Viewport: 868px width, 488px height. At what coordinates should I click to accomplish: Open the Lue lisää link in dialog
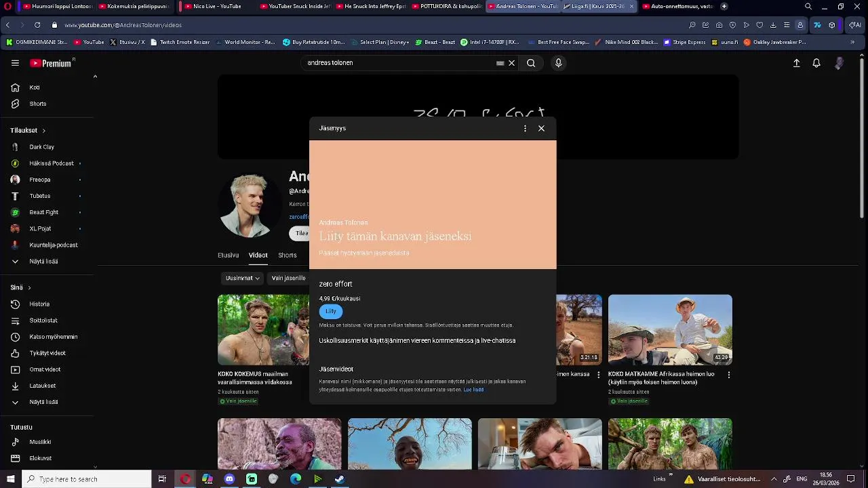(x=473, y=390)
